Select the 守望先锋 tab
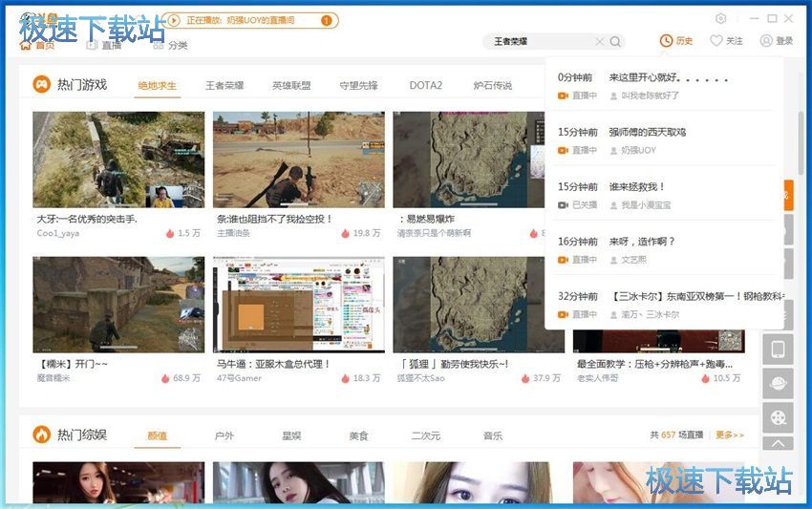 coord(358,85)
